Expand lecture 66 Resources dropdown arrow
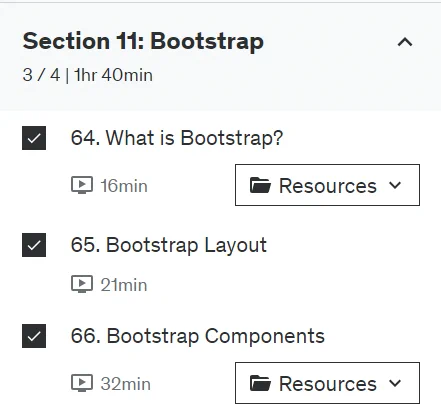 [x=395, y=383]
